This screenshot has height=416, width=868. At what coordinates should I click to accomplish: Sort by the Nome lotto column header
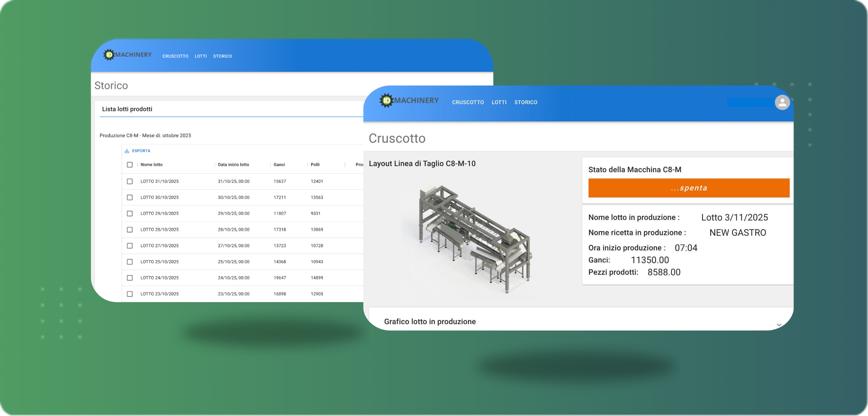[x=151, y=165]
